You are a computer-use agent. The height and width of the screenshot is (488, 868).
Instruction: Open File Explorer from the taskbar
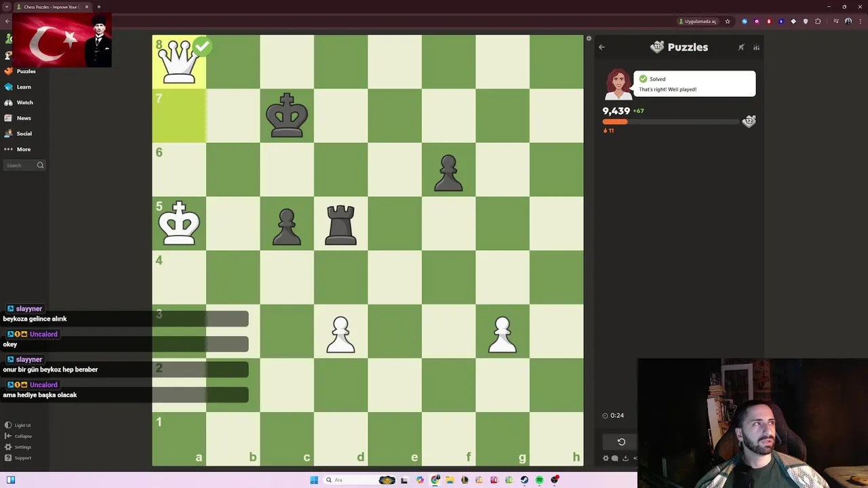tap(450, 480)
